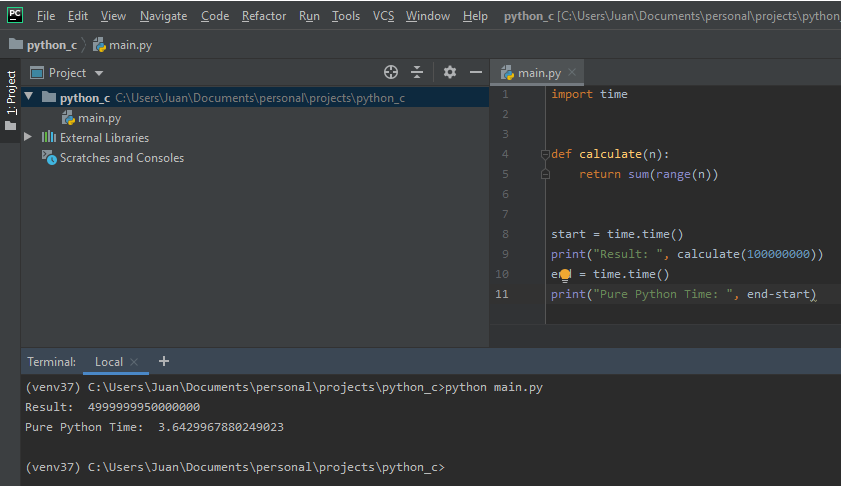The width and height of the screenshot is (841, 486).
Task: Open the Project view dropdown
Action: coord(67,73)
